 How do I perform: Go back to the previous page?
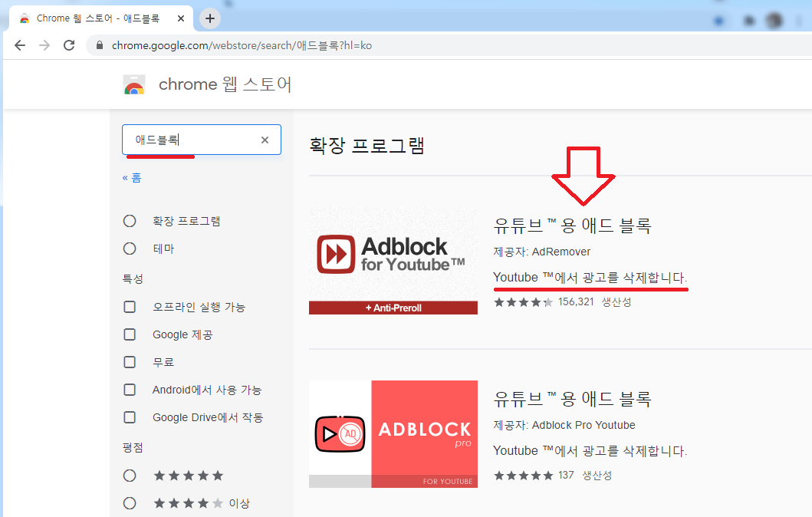(x=20, y=45)
